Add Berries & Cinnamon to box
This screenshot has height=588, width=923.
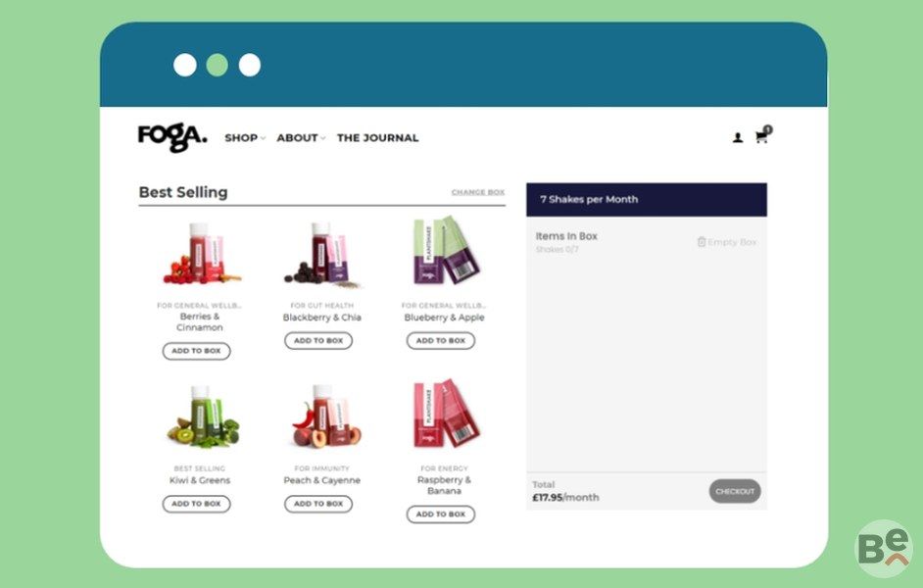(197, 351)
